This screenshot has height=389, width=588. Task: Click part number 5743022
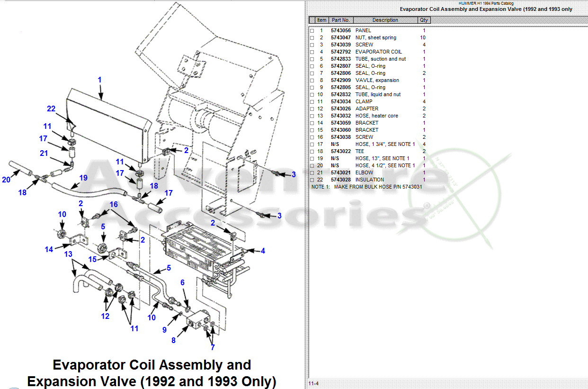click(x=341, y=151)
